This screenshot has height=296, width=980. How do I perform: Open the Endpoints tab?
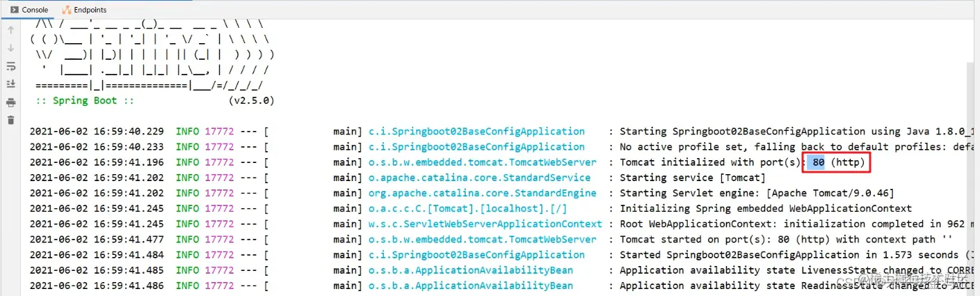[x=85, y=10]
